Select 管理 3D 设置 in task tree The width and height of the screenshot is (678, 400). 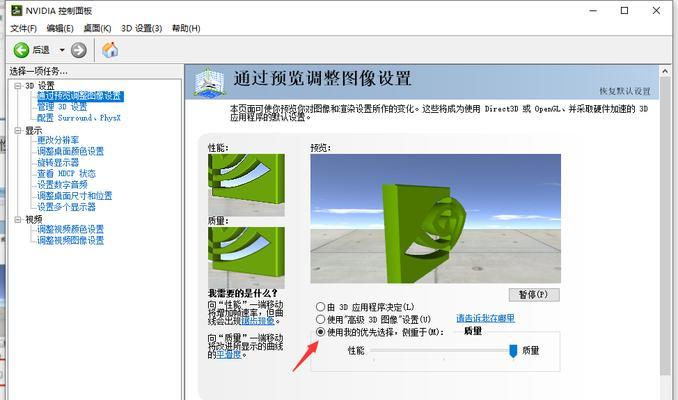click(x=62, y=107)
